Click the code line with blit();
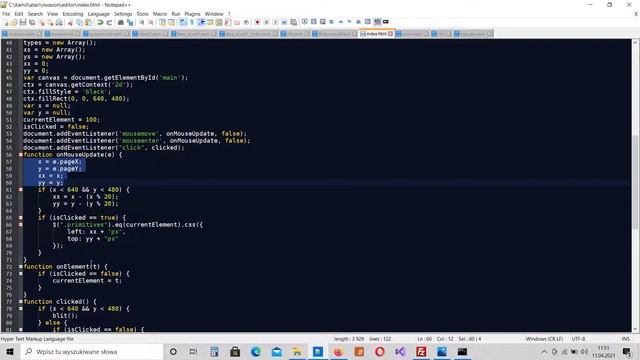The width and height of the screenshot is (640, 360). pos(65,316)
